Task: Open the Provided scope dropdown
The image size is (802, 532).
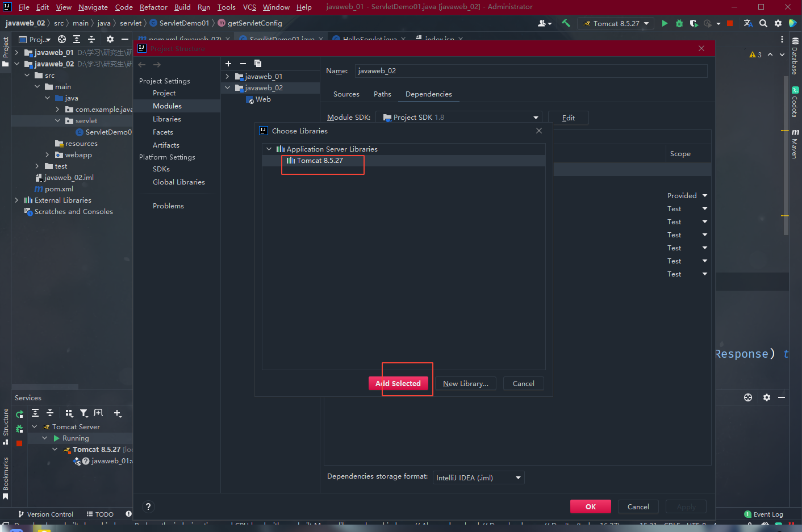Action: point(687,195)
